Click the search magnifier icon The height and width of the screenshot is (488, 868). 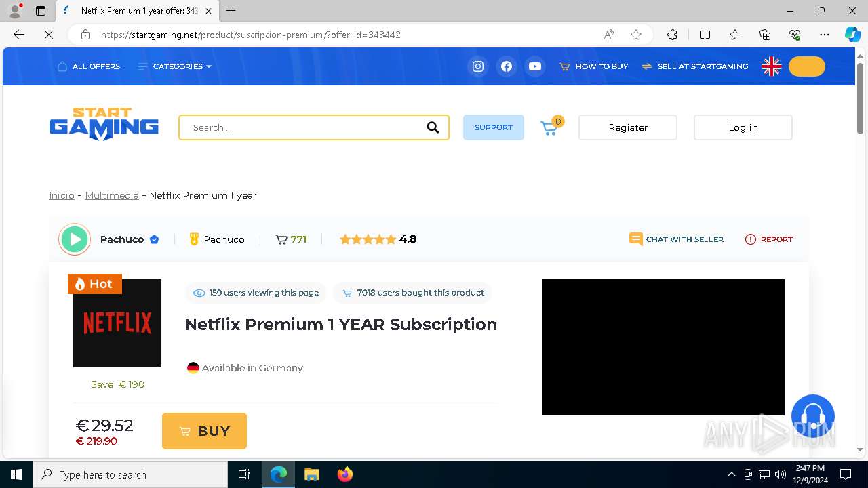click(x=433, y=127)
